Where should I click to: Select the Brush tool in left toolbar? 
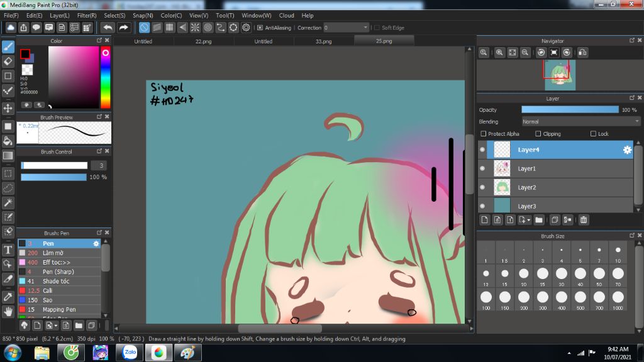point(8,47)
